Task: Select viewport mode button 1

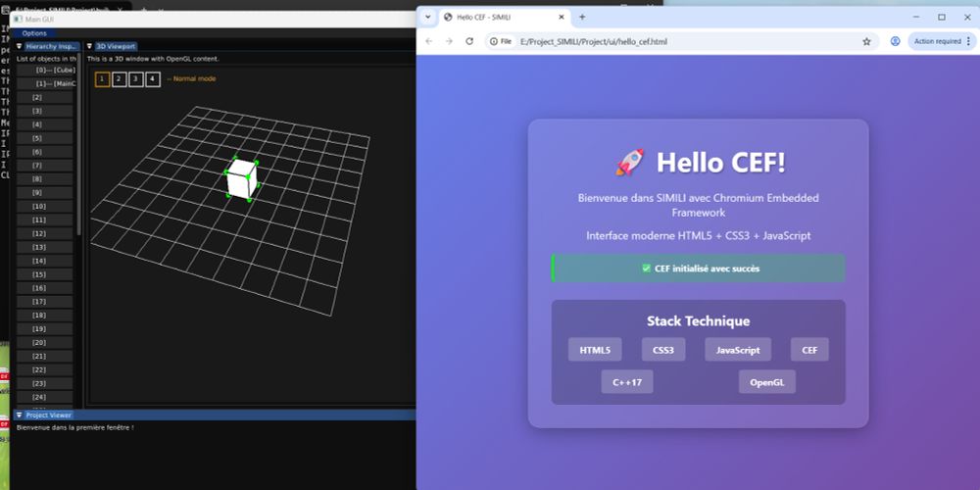Action: [x=103, y=79]
